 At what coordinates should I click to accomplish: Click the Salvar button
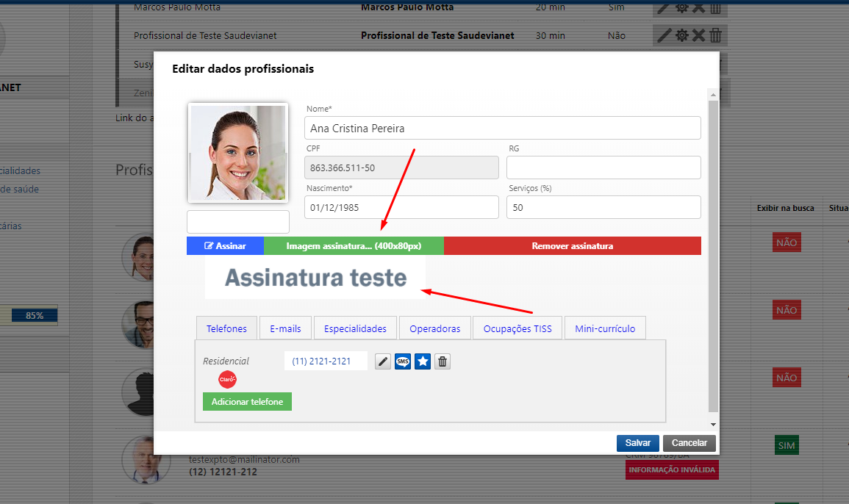point(637,442)
